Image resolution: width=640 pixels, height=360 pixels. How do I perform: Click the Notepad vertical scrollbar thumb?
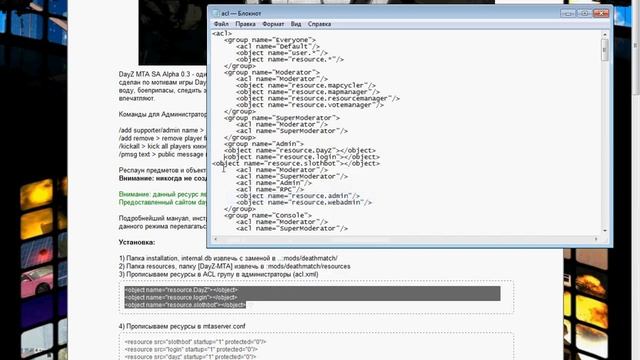coord(604,50)
